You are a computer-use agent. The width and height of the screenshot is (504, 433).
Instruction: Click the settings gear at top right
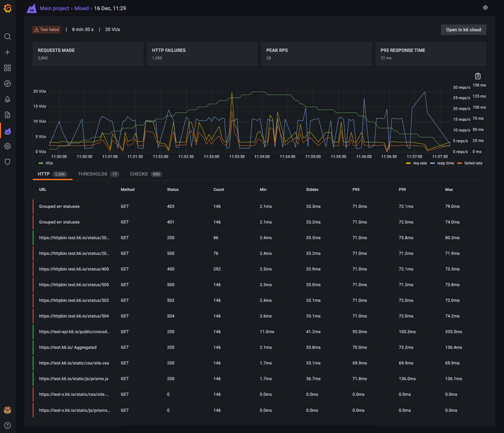pos(485,8)
